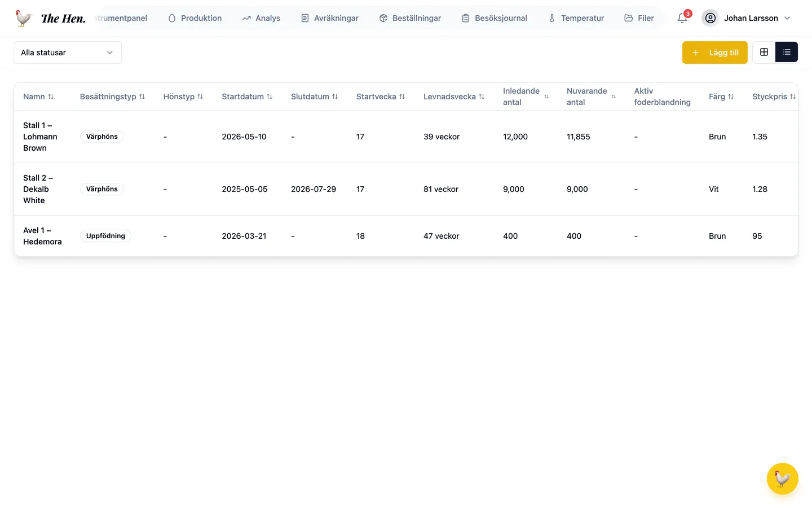Click start date 2026-03-21
The image size is (812, 508).
pos(244,236)
